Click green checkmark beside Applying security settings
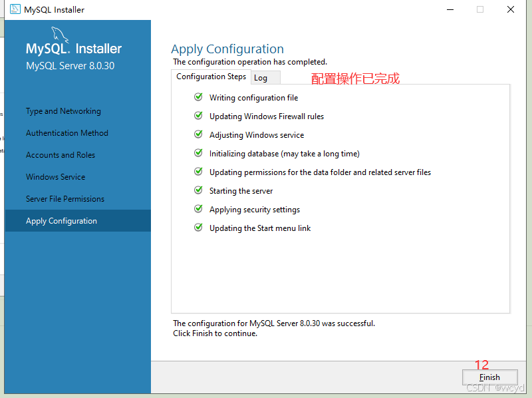 pyautogui.click(x=198, y=209)
